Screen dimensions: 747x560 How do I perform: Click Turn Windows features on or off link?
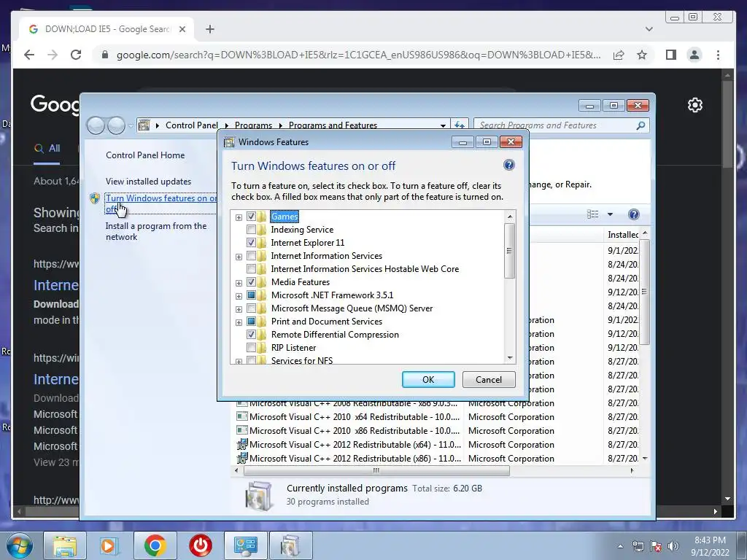(161, 203)
